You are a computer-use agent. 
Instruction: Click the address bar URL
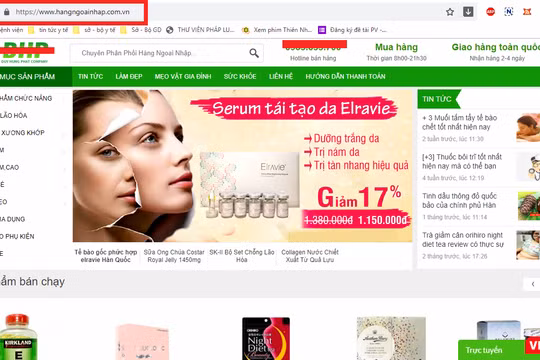(x=73, y=12)
